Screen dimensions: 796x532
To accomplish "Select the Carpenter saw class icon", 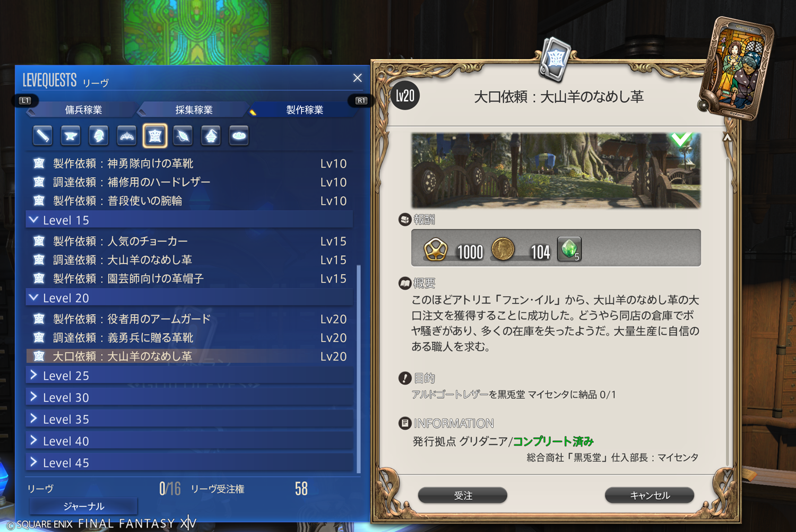I will (42, 136).
